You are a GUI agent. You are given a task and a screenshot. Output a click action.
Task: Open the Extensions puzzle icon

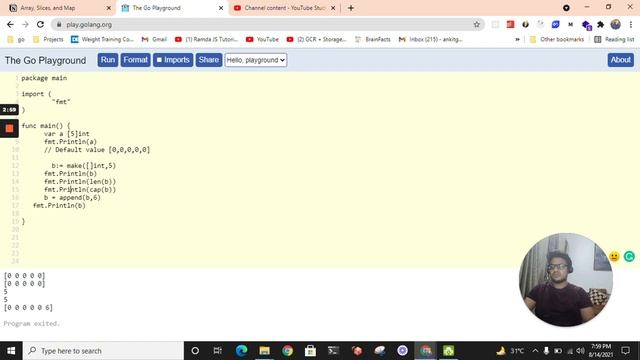click(x=600, y=24)
